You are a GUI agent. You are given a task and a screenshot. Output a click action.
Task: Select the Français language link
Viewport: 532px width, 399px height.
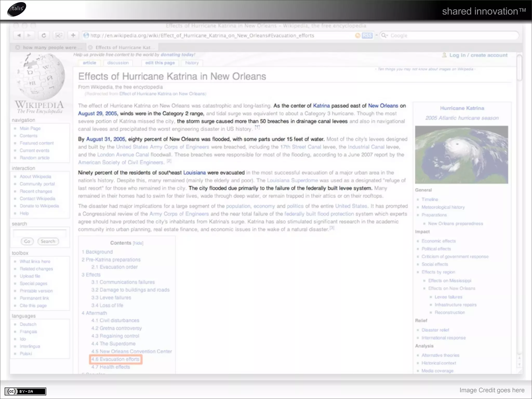pos(28,331)
